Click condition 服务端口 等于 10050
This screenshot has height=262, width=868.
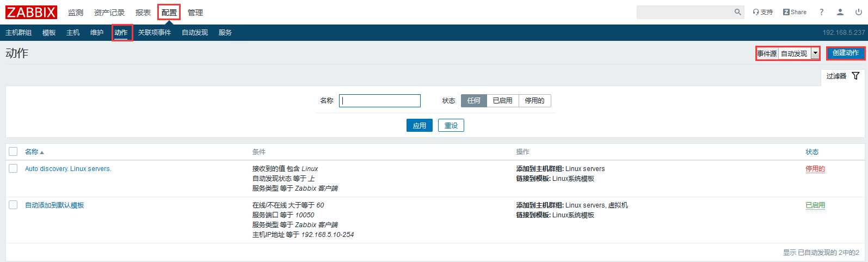coord(284,215)
